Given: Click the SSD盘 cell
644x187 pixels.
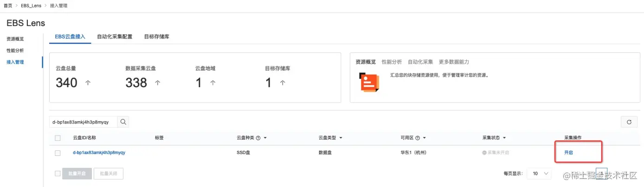Looking at the screenshot, I should 244,153.
